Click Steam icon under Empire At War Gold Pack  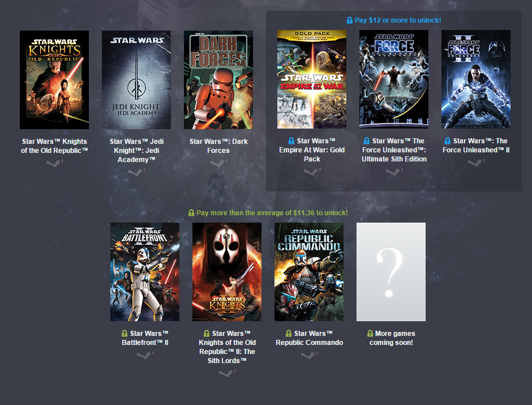point(311,172)
